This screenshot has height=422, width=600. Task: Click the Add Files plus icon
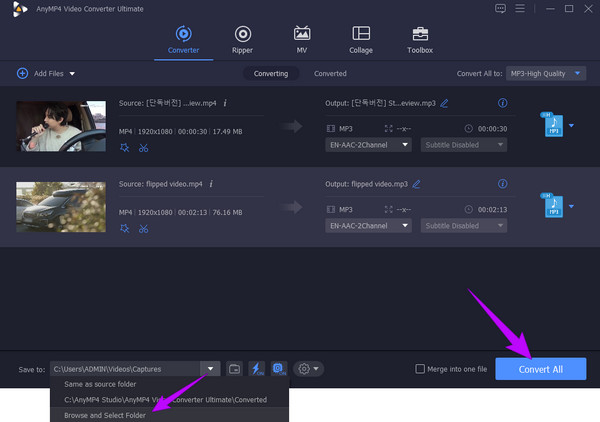pyautogui.click(x=23, y=73)
